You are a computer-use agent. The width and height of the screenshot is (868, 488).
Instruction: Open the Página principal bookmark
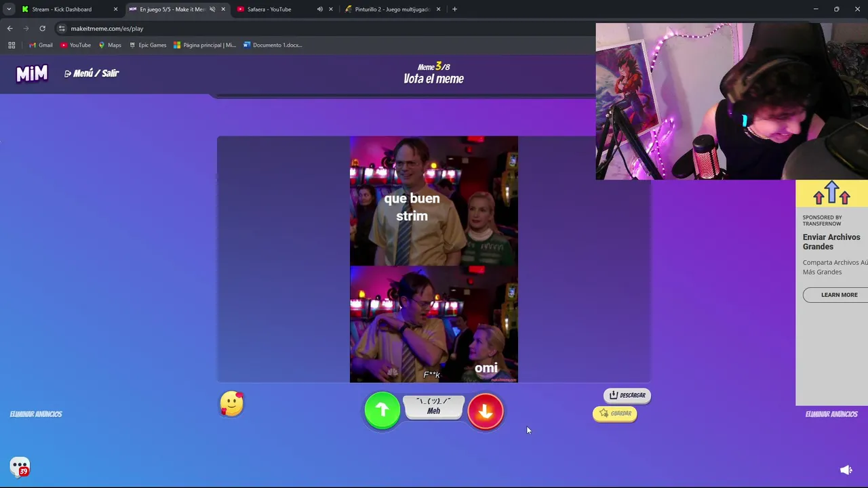[204, 45]
